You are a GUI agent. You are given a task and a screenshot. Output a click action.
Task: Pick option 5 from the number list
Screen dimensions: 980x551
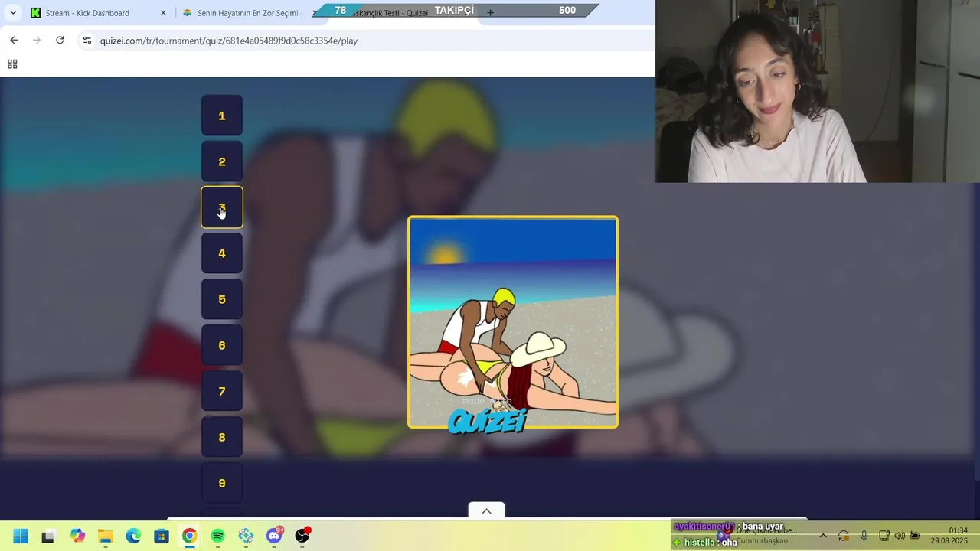(222, 299)
